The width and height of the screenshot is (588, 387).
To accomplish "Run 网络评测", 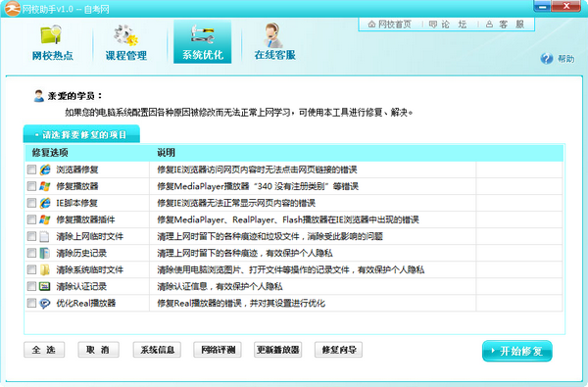I will 218,350.
